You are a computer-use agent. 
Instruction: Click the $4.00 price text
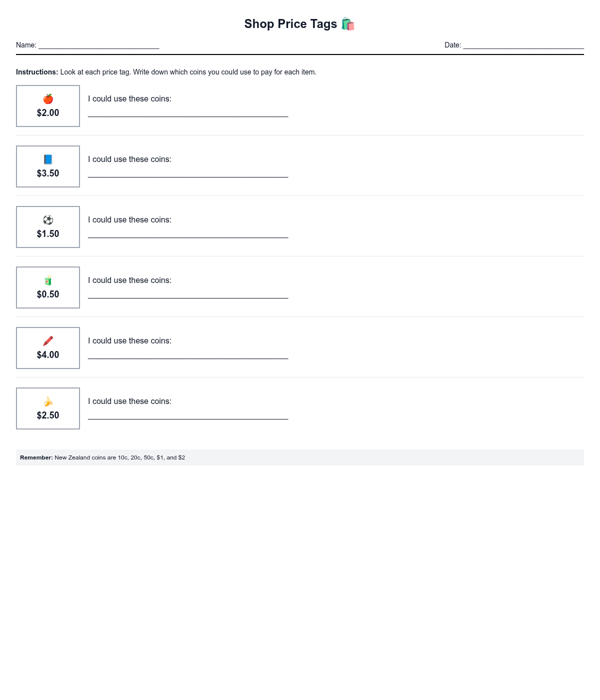coord(48,355)
